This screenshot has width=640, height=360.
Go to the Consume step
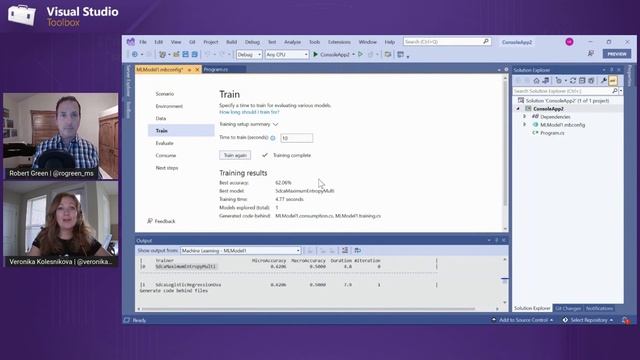point(165,156)
